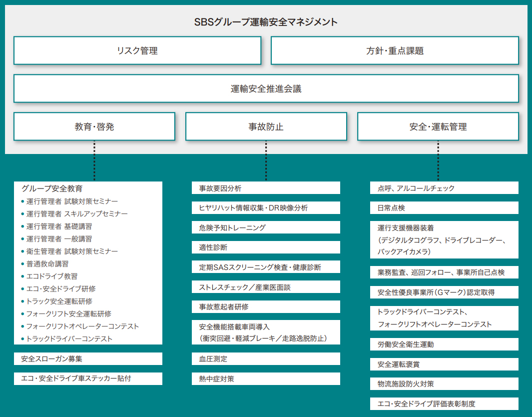The height and width of the screenshot is (417, 532).
Task: Click the SBSグループ運輸安全マネジメント title
Action: tap(266, 22)
